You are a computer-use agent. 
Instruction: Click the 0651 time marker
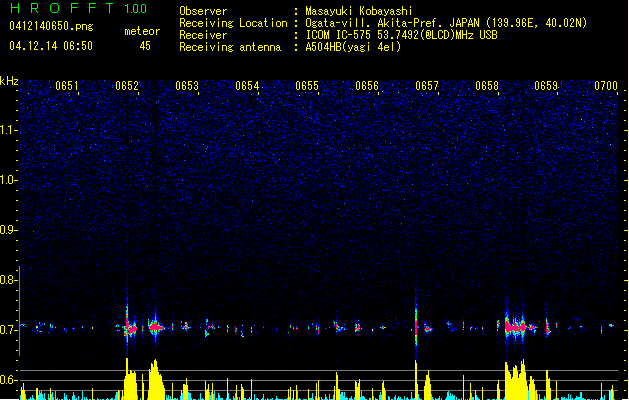67,86
